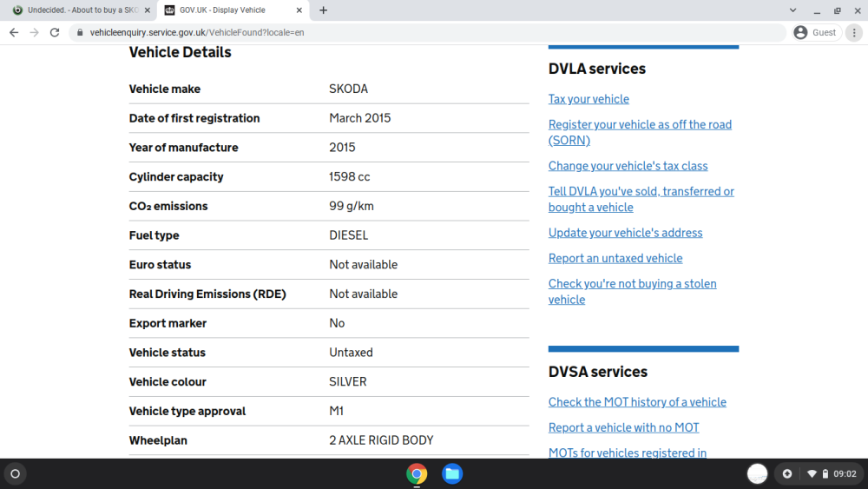Click the browser forward arrow
868x489 pixels.
(35, 33)
